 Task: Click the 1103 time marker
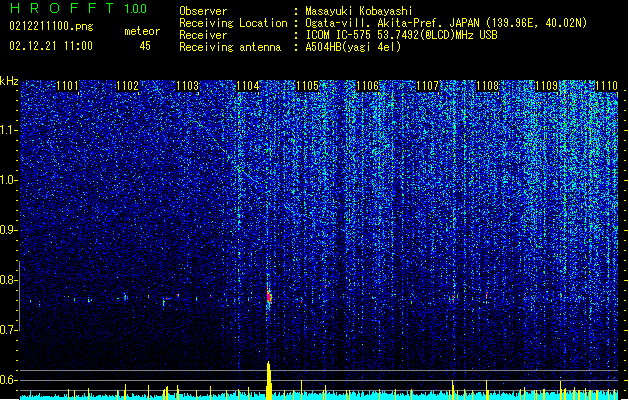[187, 86]
